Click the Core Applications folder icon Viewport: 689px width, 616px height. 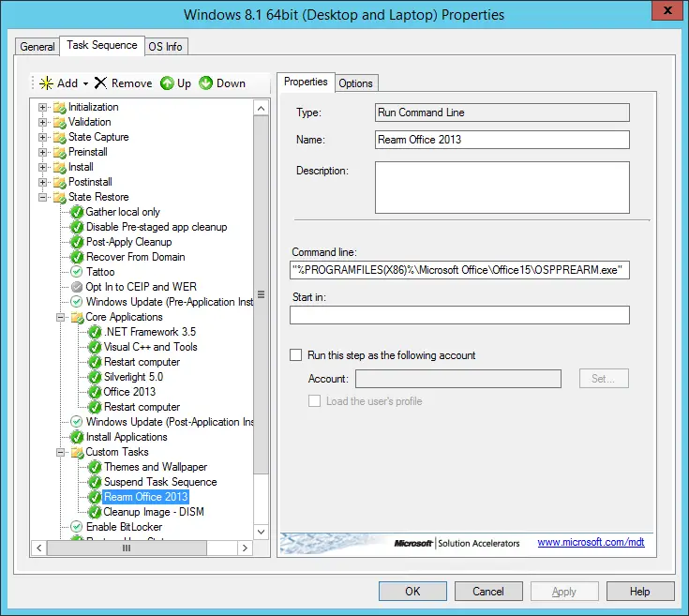[77, 317]
